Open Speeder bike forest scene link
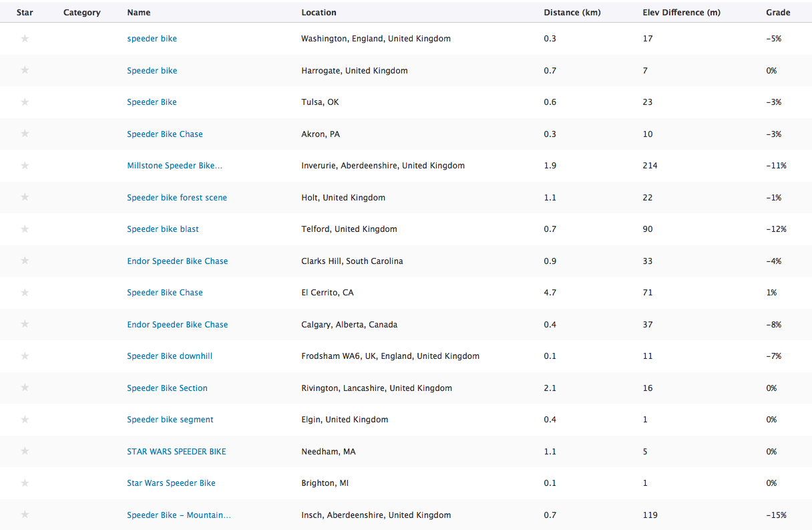 pos(177,198)
